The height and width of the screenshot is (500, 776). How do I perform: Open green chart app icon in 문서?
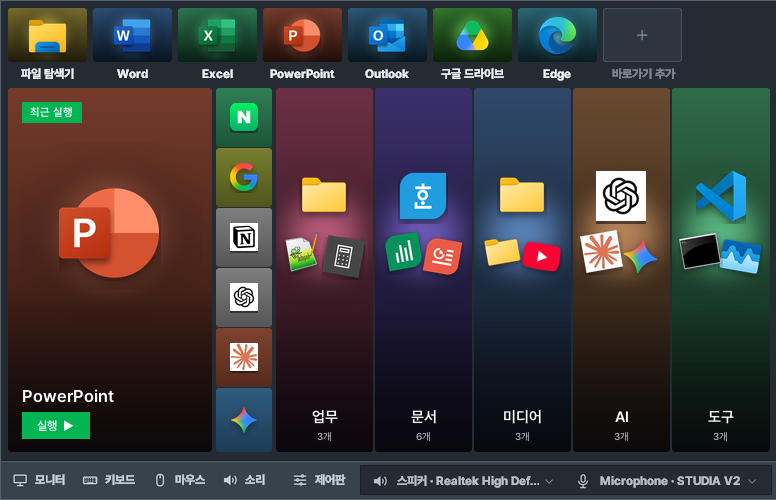403,252
